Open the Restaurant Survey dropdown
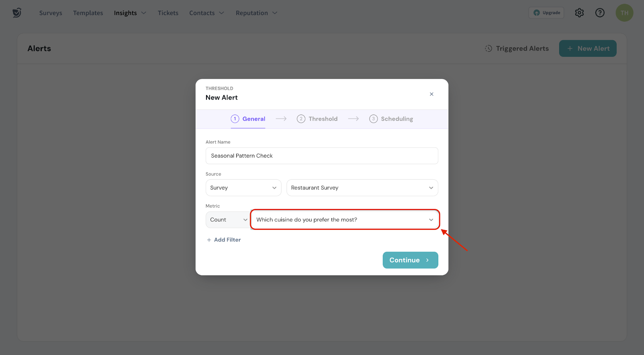The height and width of the screenshot is (355, 644). tap(362, 188)
